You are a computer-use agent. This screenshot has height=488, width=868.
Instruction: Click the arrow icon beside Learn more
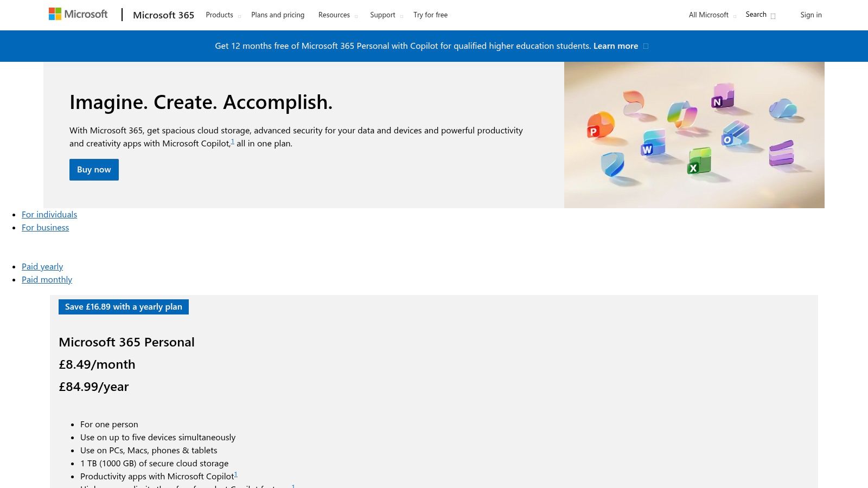coord(646,46)
